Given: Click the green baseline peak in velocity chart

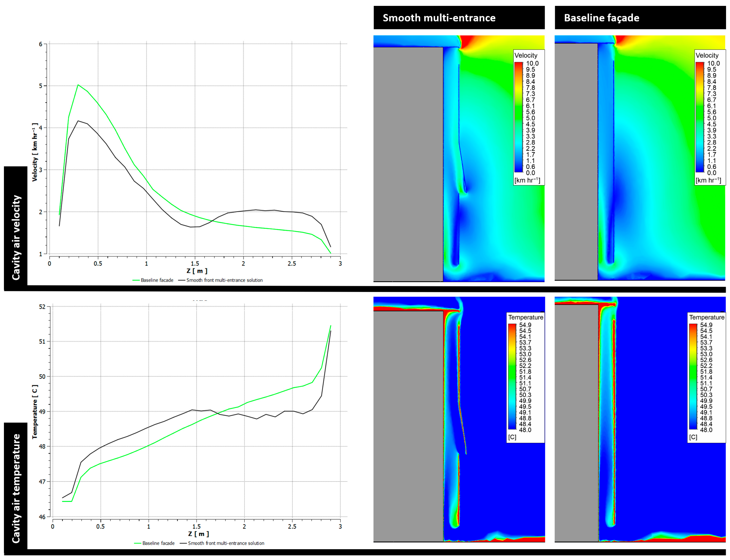Looking at the screenshot, I should coord(78,85).
